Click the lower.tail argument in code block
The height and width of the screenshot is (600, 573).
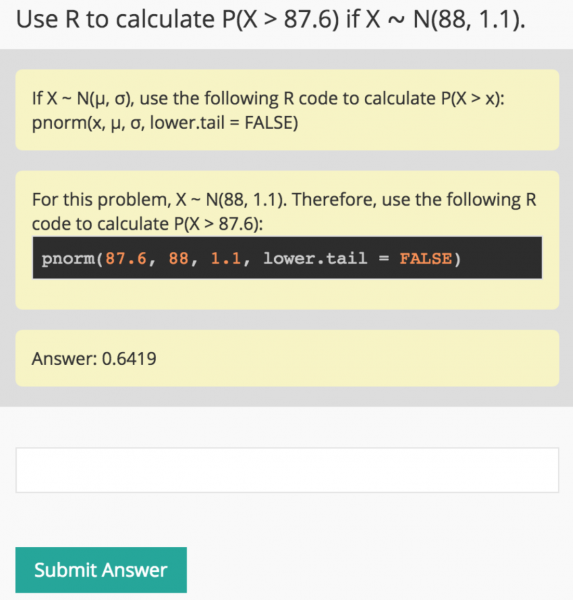pyautogui.click(x=315, y=258)
